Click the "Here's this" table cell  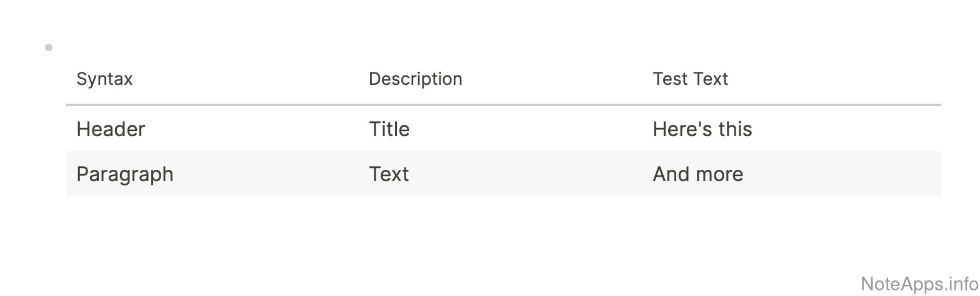pyautogui.click(x=702, y=129)
